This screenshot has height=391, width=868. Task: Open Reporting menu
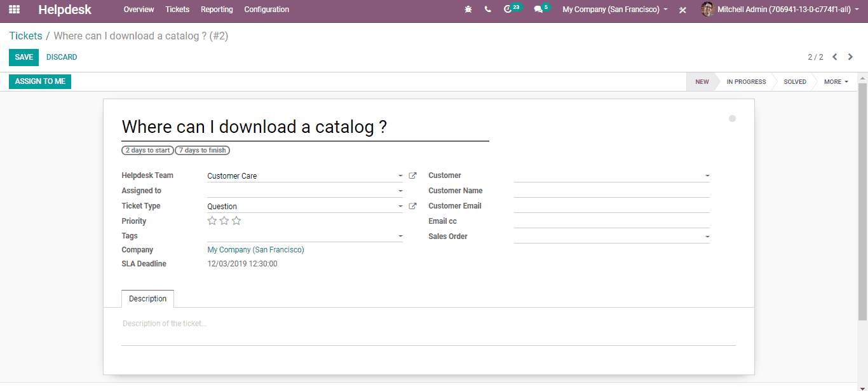pos(217,10)
